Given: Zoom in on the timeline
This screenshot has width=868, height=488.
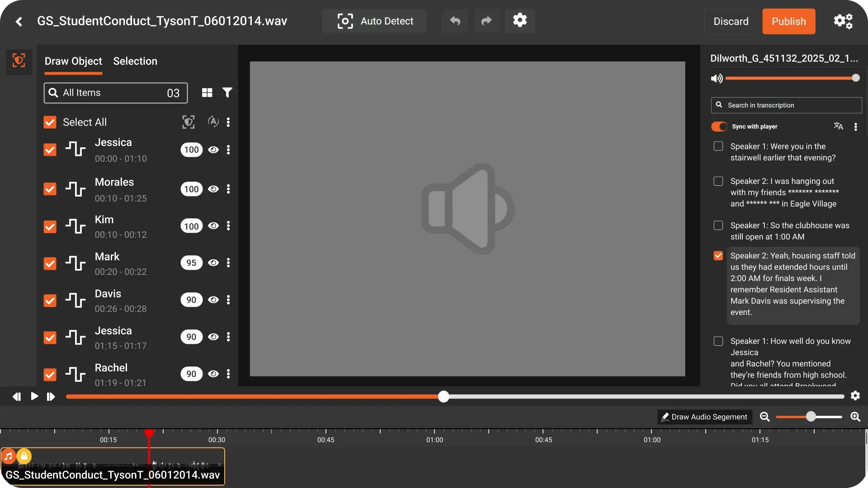Looking at the screenshot, I should (x=855, y=417).
